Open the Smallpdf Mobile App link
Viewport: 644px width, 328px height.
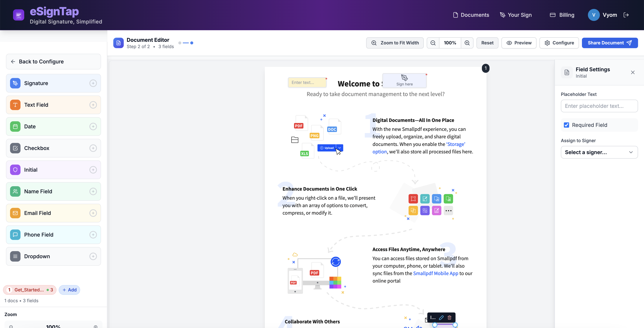point(435,273)
